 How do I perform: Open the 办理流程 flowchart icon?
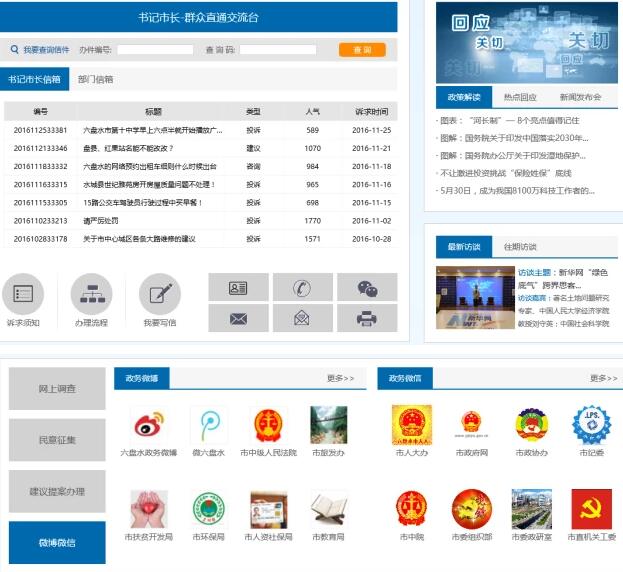tap(90, 294)
